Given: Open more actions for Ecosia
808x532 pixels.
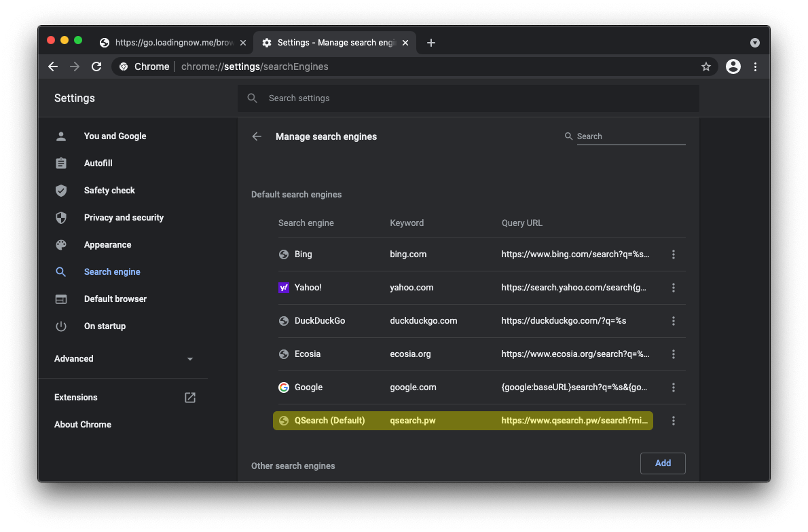Looking at the screenshot, I should pos(674,354).
